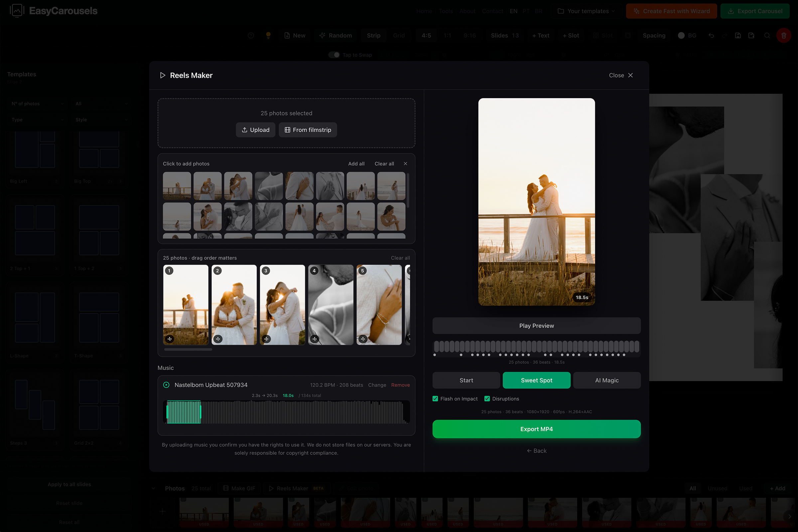Select the Sweet Spot sync mode
798x532 pixels.
(x=536, y=380)
